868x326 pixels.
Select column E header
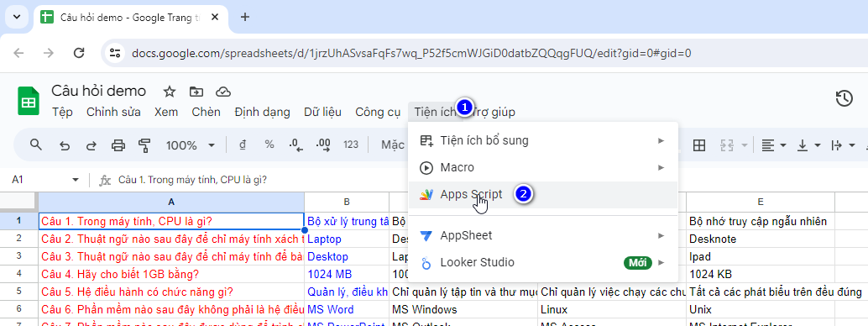coord(761,202)
